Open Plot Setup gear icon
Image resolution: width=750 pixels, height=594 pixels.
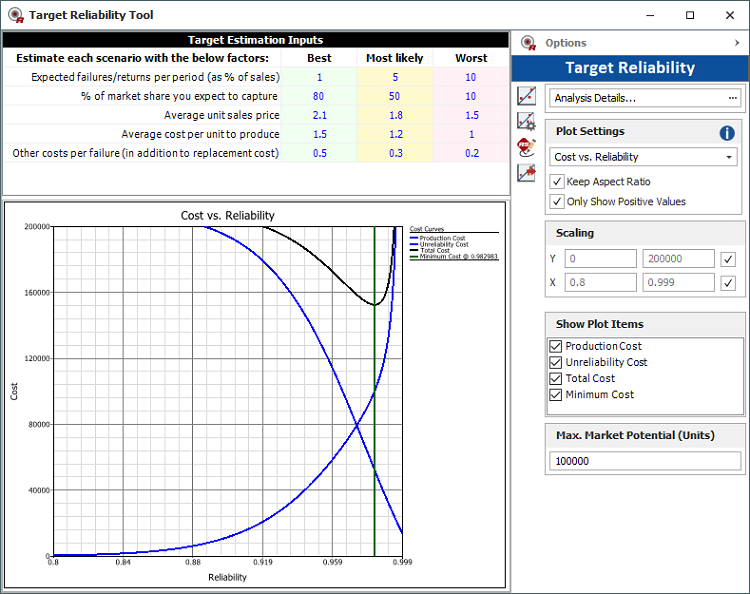tap(526, 121)
